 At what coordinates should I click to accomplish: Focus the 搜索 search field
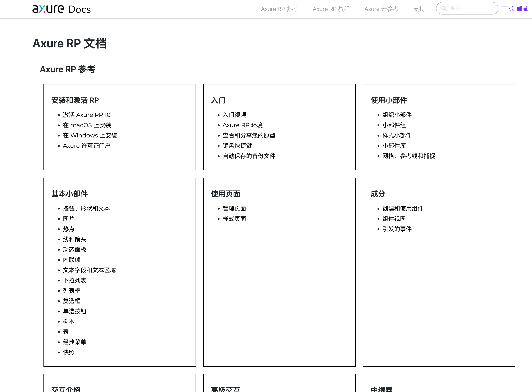pos(467,8)
